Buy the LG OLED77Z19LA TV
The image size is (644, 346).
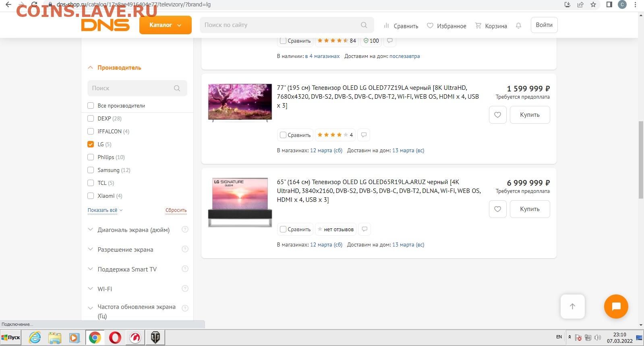tap(530, 115)
